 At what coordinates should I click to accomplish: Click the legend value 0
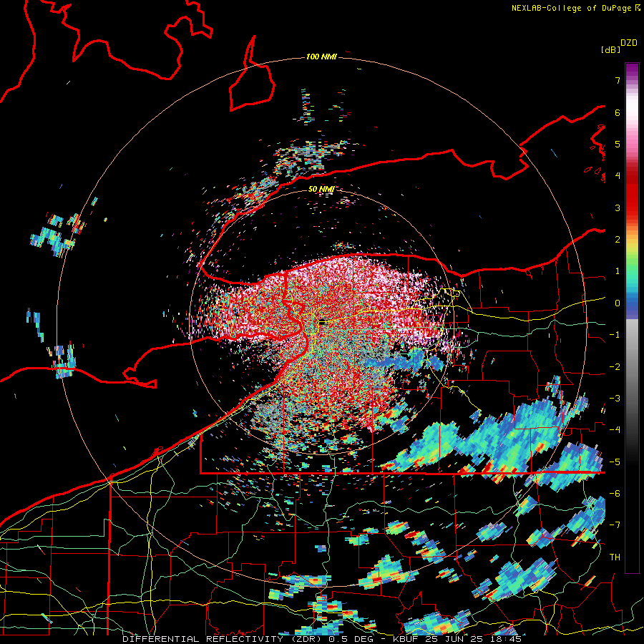click(618, 303)
